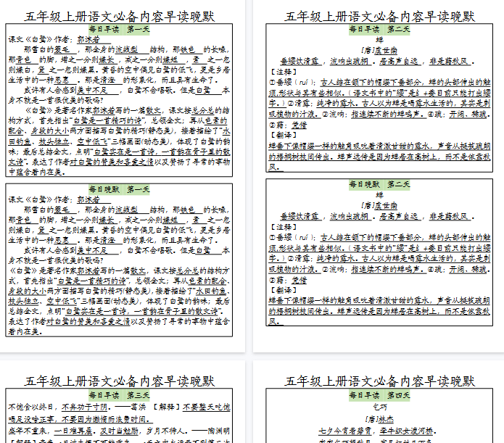The width and height of the screenshot is (504, 443).
Task: Click poem title 蝉 under 每日早读 第二天
Action: (x=380, y=41)
